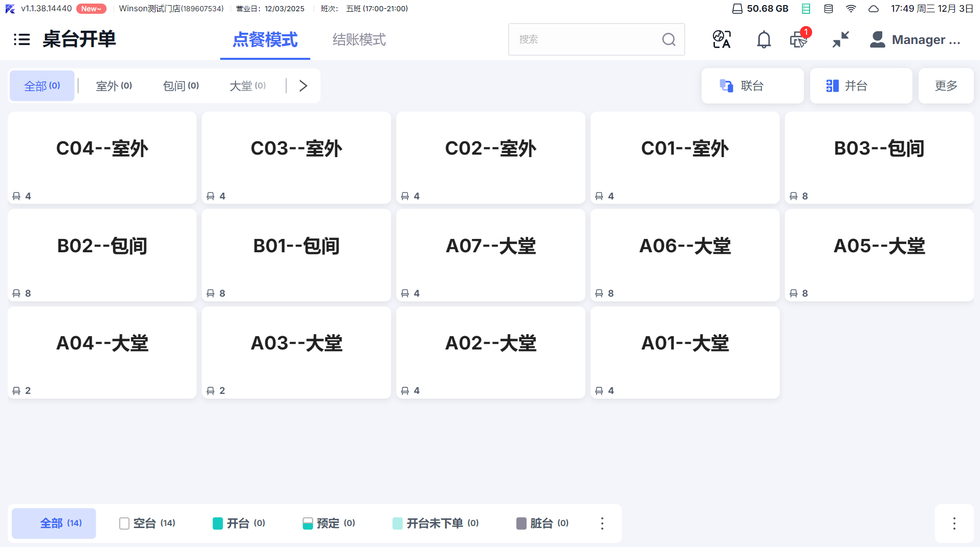
Task: Click the 联台 button
Action: coord(752,85)
